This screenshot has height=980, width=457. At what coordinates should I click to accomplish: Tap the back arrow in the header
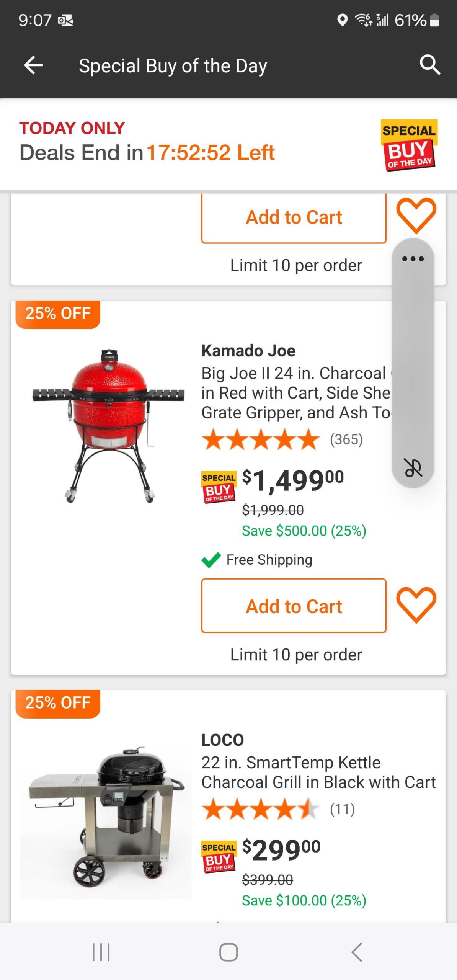click(x=34, y=65)
